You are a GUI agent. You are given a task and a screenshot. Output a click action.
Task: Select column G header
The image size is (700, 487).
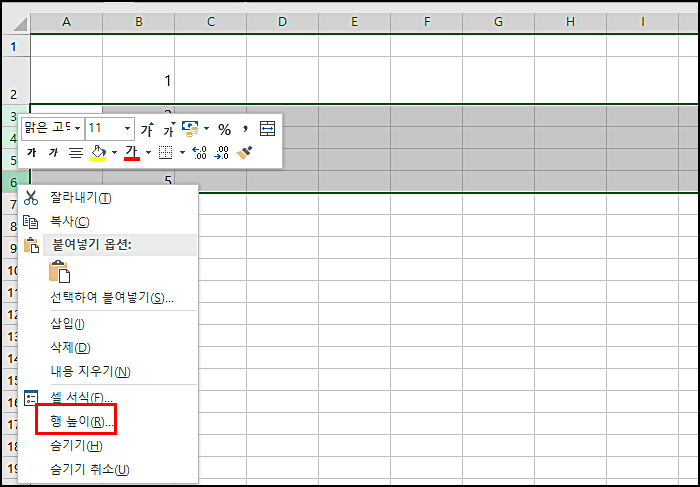[x=499, y=22]
